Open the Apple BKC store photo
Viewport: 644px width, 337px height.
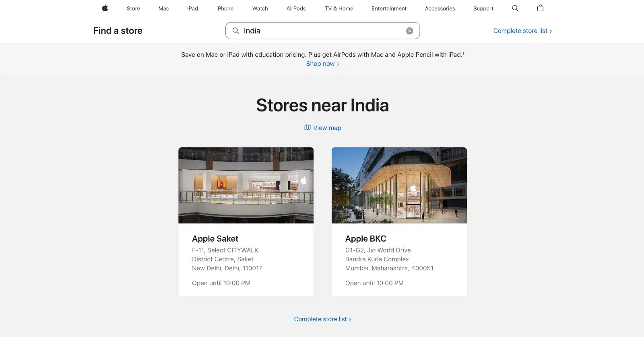(x=399, y=185)
